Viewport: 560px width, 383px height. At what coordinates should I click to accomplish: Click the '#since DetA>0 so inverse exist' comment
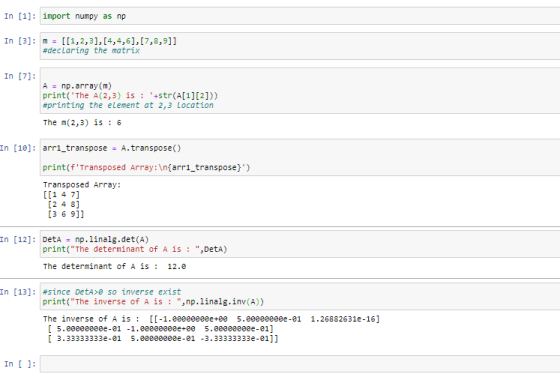coord(112,292)
